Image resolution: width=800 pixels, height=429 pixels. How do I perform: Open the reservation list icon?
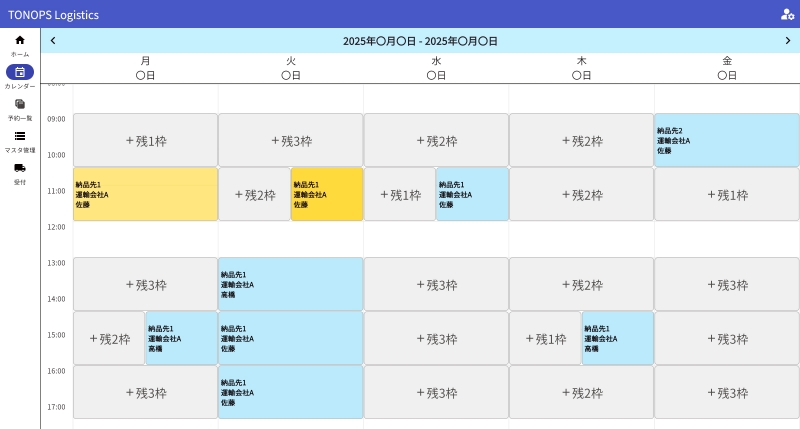click(20, 104)
